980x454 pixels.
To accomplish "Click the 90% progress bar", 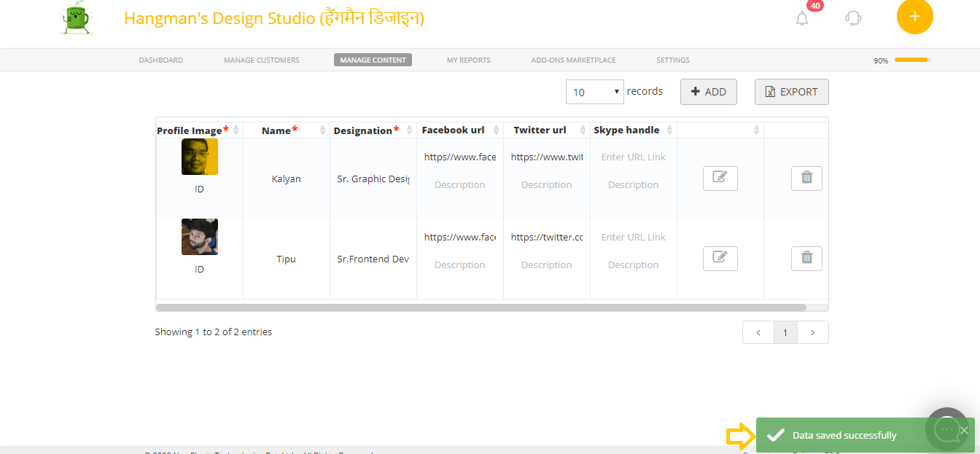I will point(911,60).
